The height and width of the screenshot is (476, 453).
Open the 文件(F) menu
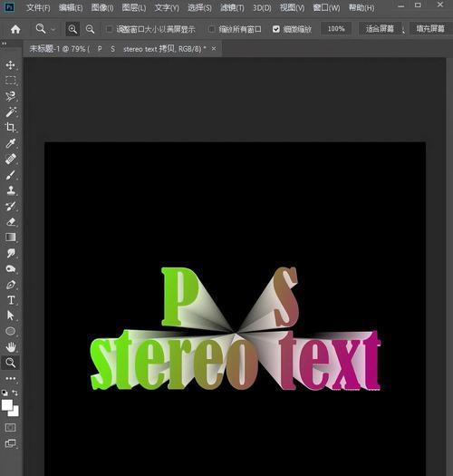[38, 8]
